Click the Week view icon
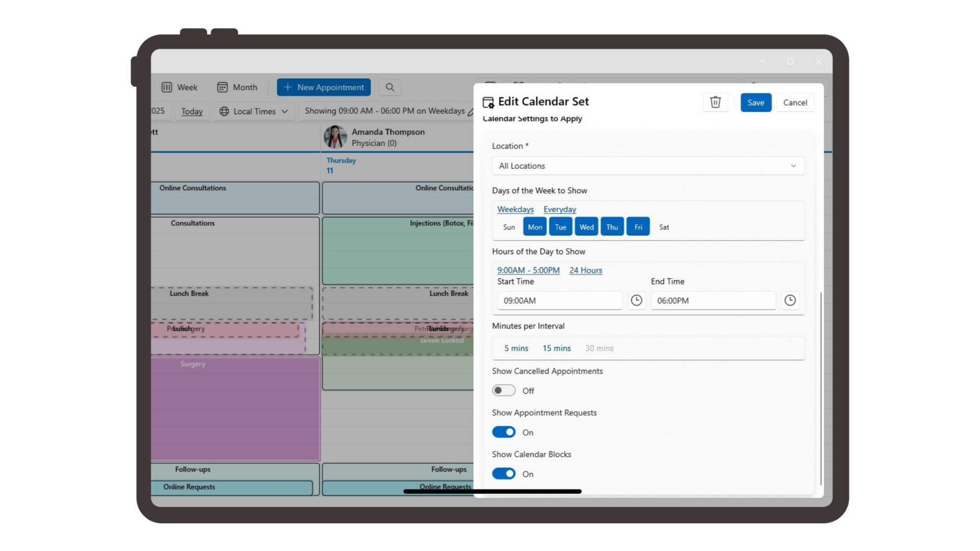980x551 pixels. 167,87
